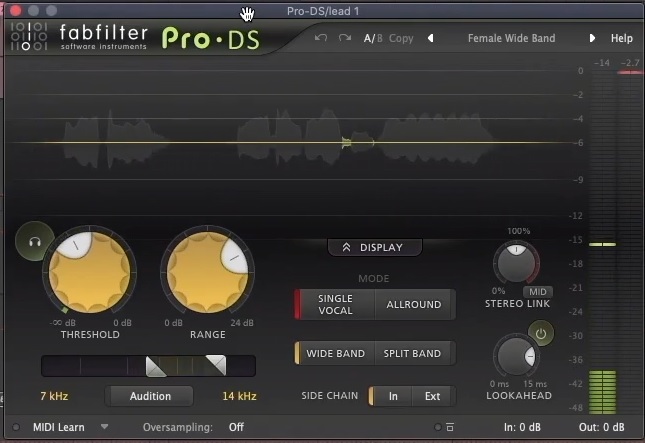Set side chain to Ext
Screen dimensions: 645x443
click(433, 396)
